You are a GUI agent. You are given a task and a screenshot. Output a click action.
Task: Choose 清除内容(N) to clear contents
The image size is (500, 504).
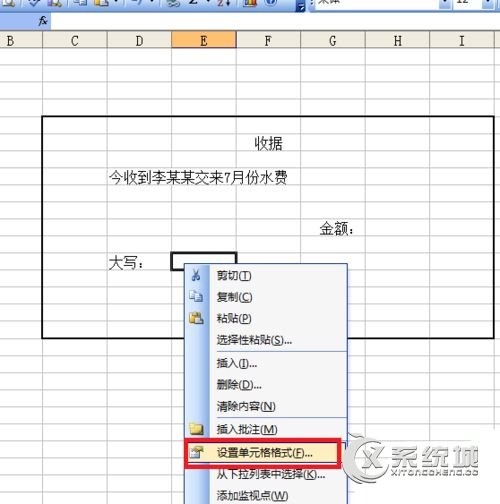click(x=265, y=406)
